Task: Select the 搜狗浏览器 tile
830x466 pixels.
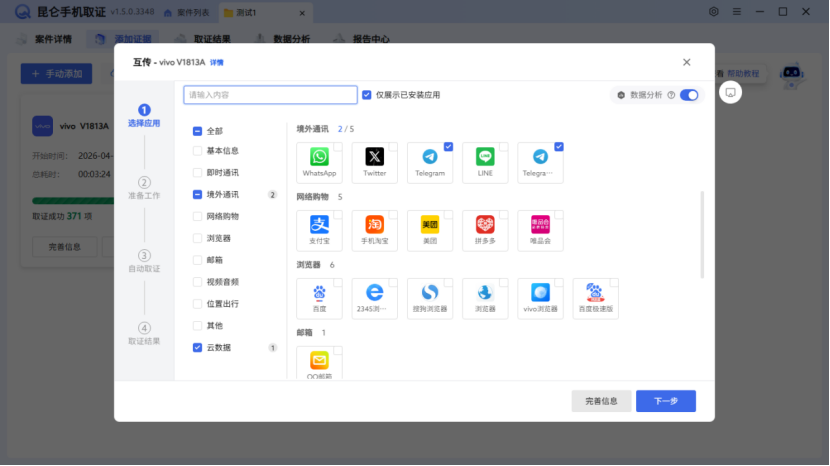Action: click(x=430, y=299)
